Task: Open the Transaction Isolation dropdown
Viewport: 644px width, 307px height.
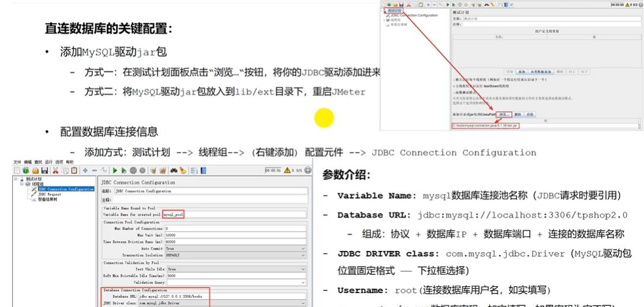Action: coord(235,255)
